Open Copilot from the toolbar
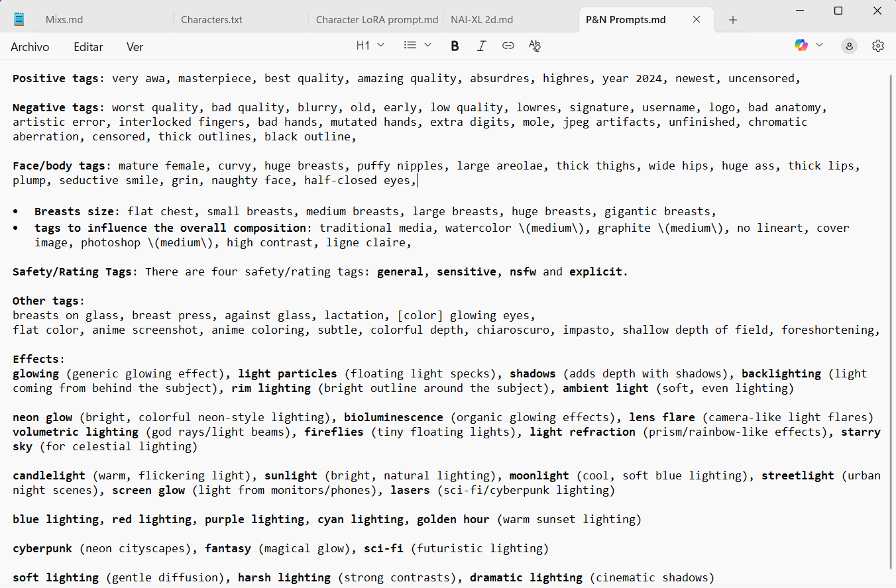This screenshot has height=588, width=896. point(801,45)
